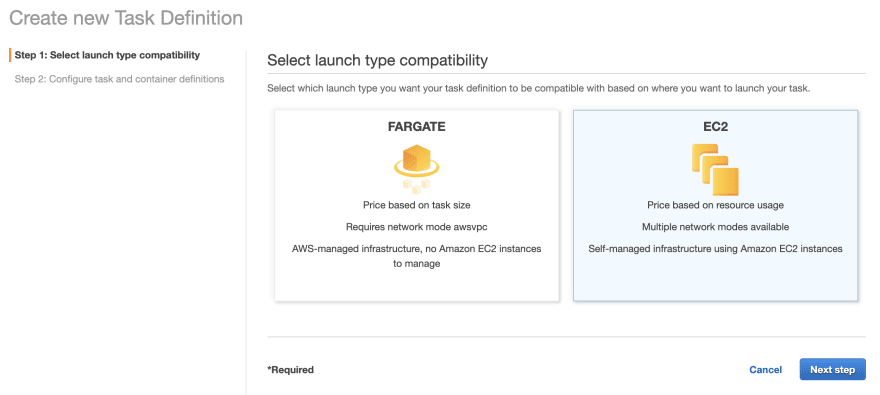Select the FARGATE launch type title
Viewport: 880px width, 395px height.
click(416, 127)
